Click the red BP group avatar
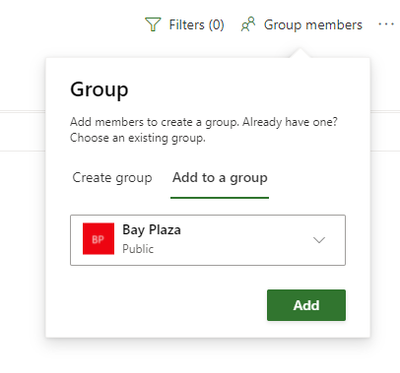400x373 pixels. 98,239
